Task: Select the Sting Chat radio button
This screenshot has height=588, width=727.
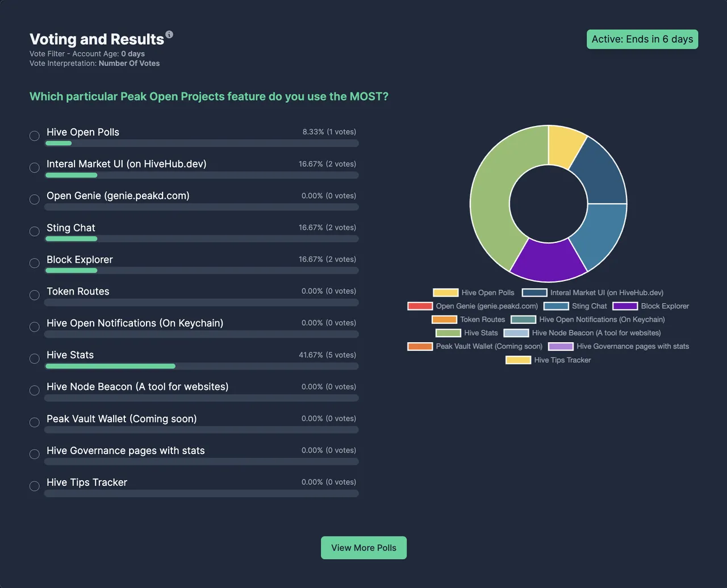Action: pyautogui.click(x=35, y=231)
